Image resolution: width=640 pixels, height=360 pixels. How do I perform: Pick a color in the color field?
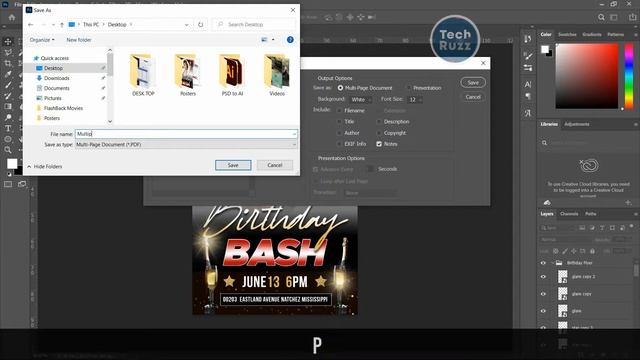click(x=587, y=76)
